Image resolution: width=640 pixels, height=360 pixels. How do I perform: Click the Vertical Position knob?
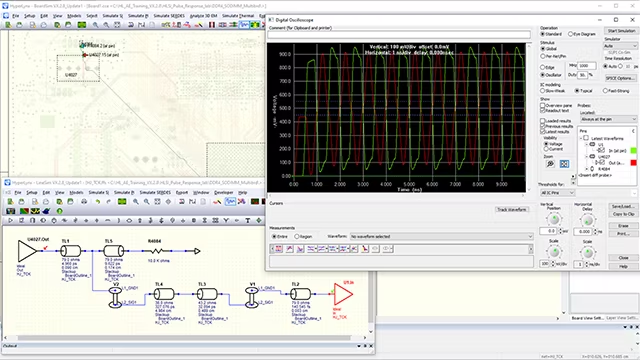click(553, 220)
